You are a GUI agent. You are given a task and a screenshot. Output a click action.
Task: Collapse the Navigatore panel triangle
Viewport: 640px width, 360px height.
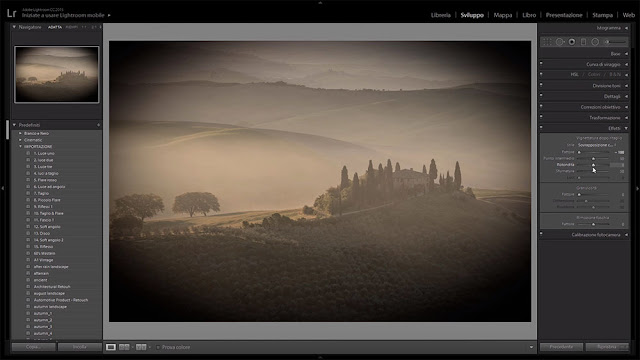(x=14, y=27)
